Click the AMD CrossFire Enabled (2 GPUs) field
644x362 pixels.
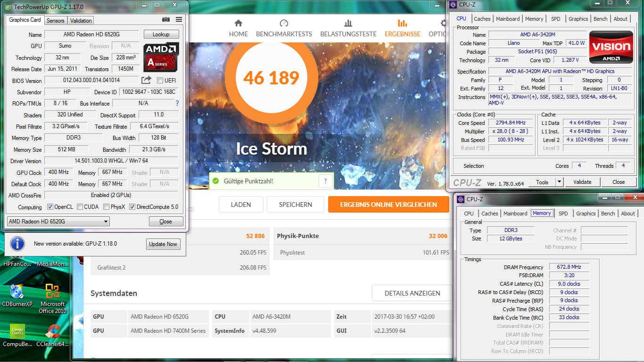click(x=111, y=195)
